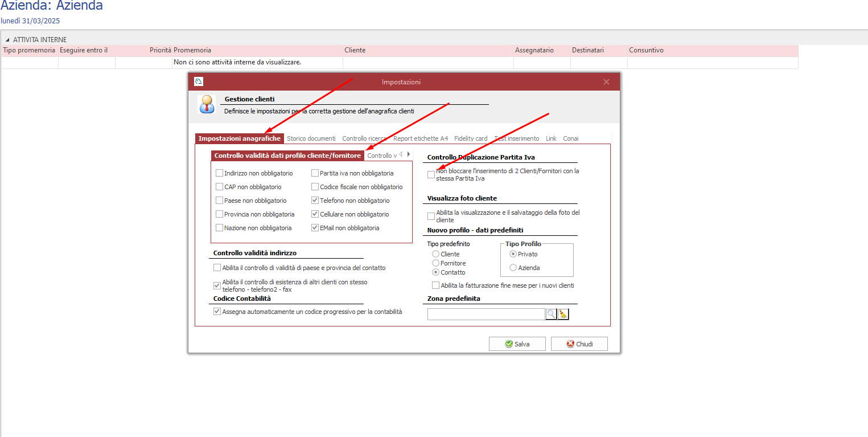The image size is (868, 437).
Task: Click Assegnatario column header
Action: point(542,50)
